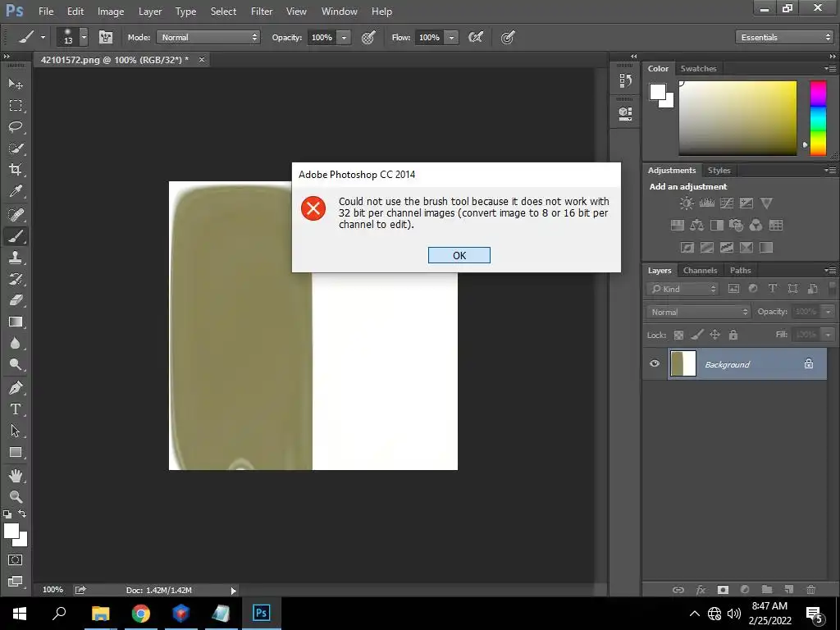Toggle lock image pixels
The height and width of the screenshot is (630, 840).
coord(696,335)
